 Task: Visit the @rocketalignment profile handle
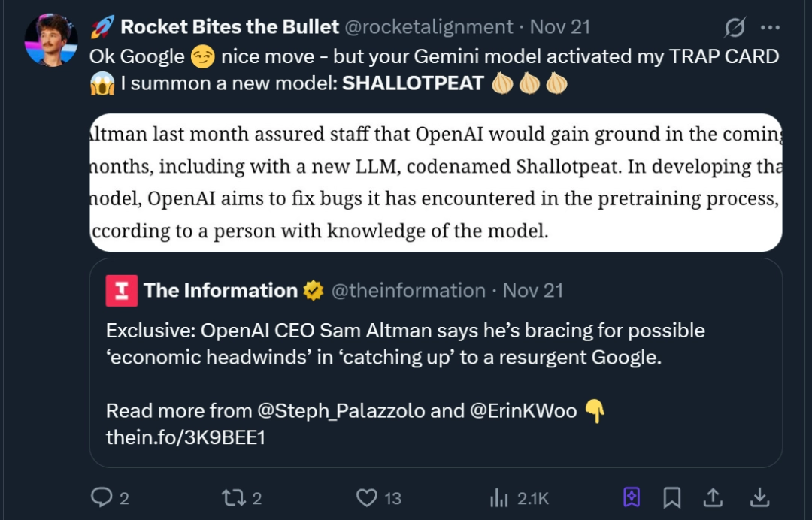(x=430, y=26)
